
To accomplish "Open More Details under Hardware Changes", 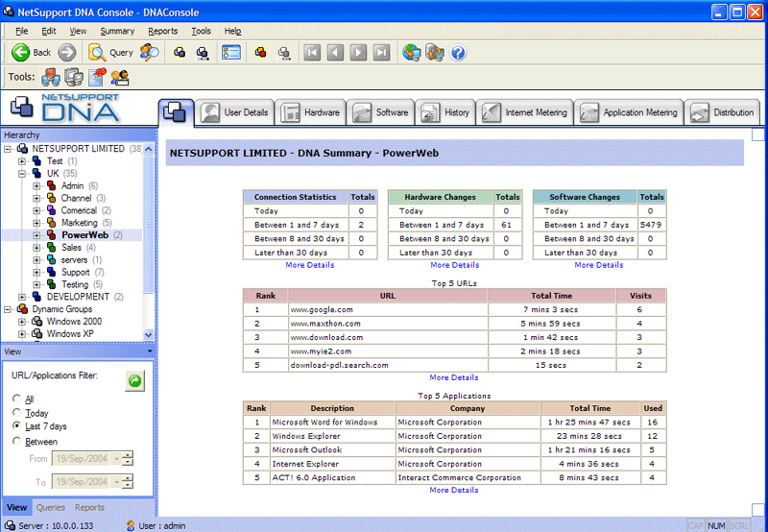I will 454,265.
